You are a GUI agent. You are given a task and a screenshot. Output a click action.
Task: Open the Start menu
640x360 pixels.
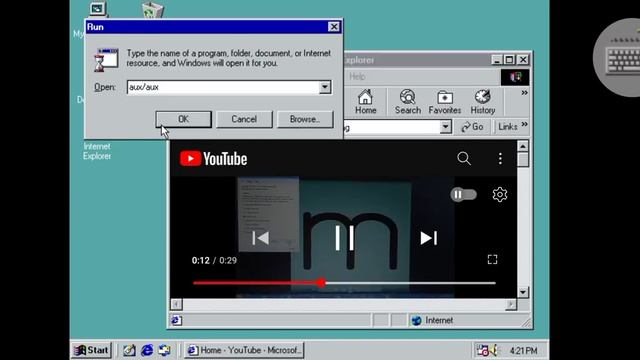(91, 350)
